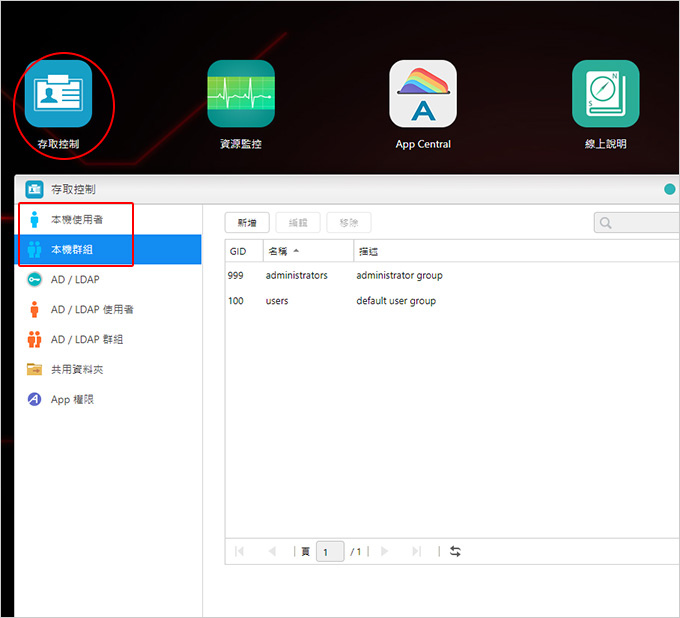Click the 存取控制 window title bar icon

click(x=34, y=189)
